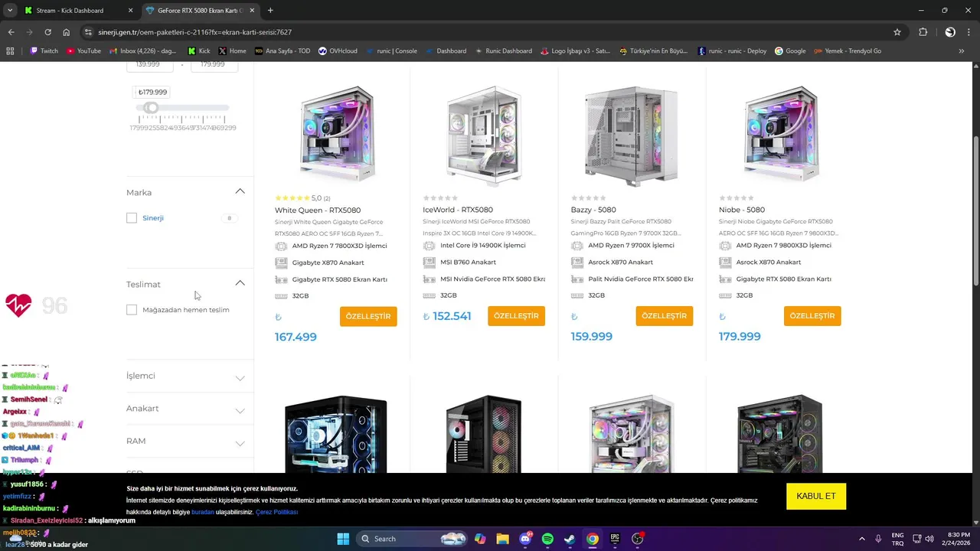This screenshot has height=551, width=980.
Task: Show more bookmarks via the chevron
Action: point(961,51)
